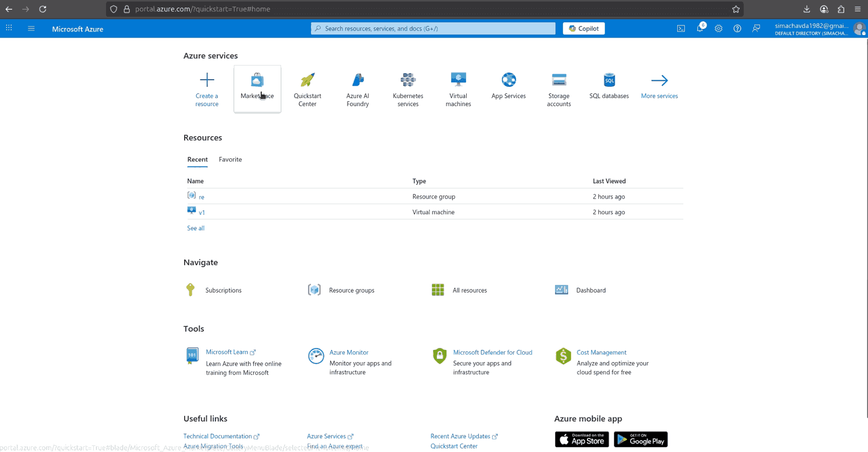
Task: Open the 're' resource group
Action: click(x=201, y=197)
